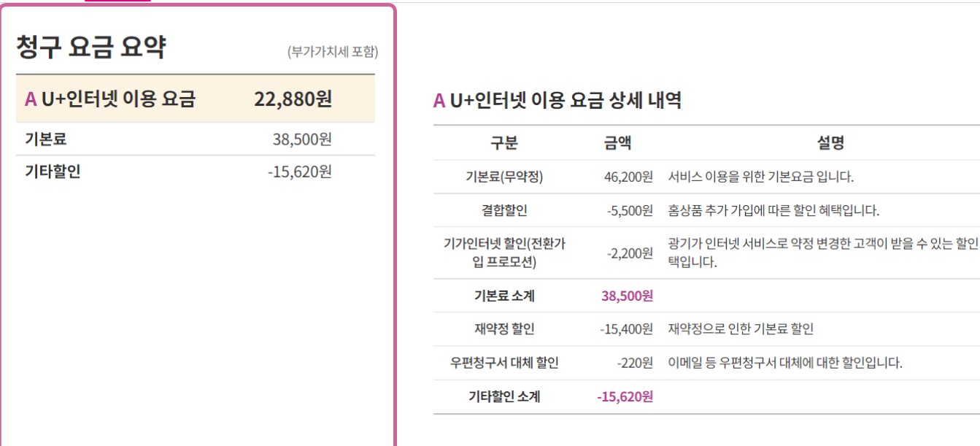The width and height of the screenshot is (980, 446).
Task: Click the 구분 column header
Action: pyautogui.click(x=503, y=143)
